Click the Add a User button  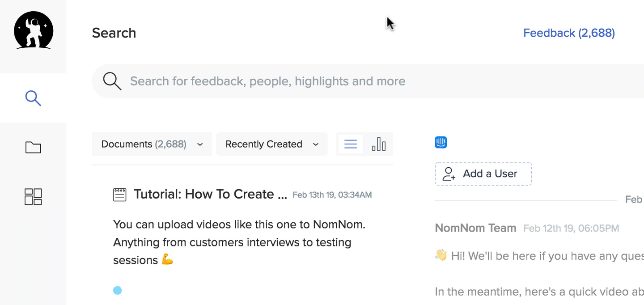483,174
